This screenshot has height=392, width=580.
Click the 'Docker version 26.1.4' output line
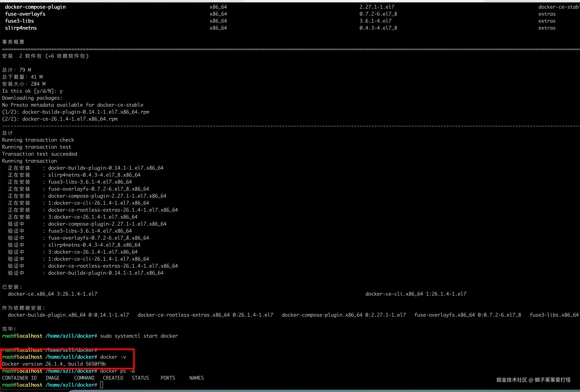pos(54,364)
